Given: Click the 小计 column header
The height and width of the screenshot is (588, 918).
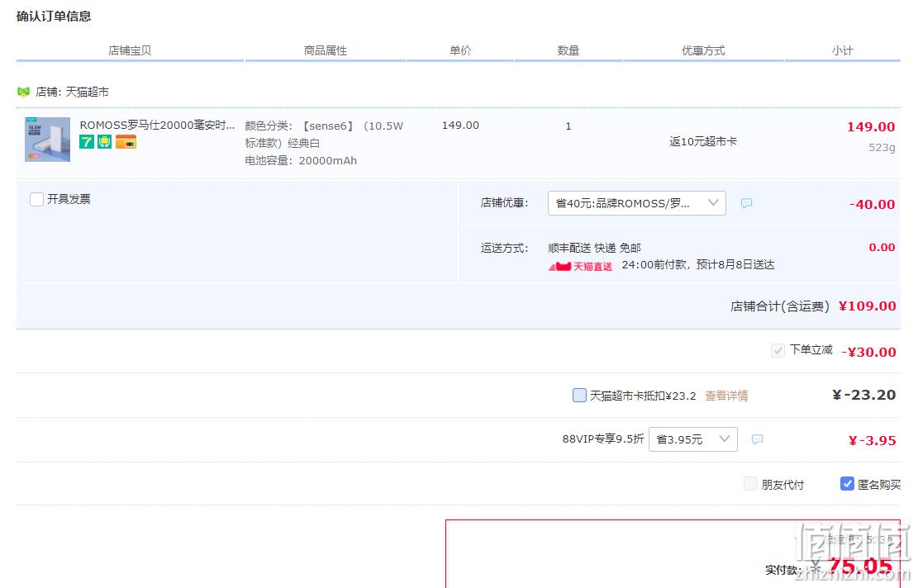Looking at the screenshot, I should [843, 50].
